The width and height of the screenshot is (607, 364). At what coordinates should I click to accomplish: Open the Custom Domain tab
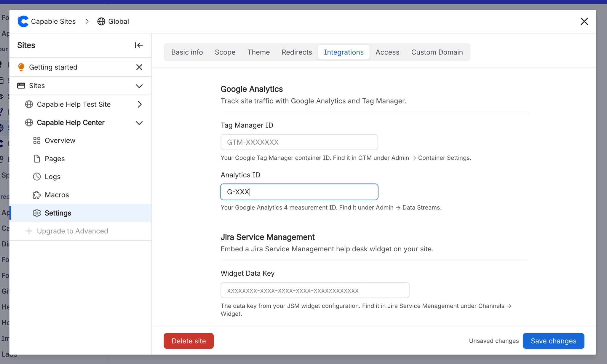437,52
